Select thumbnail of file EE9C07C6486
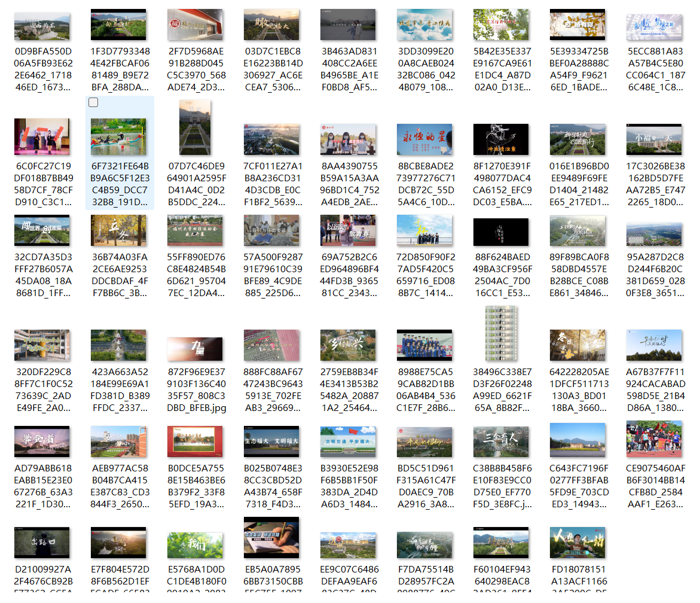This screenshot has width=700, height=603. click(x=349, y=546)
